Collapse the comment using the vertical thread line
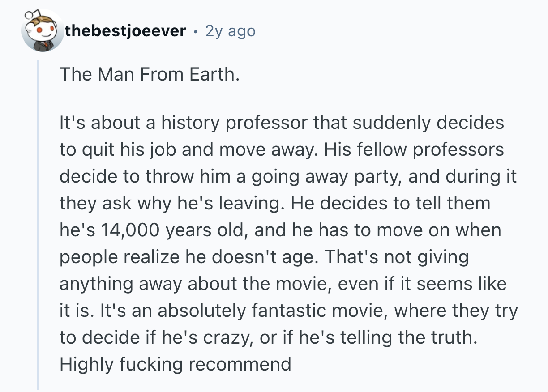The image size is (548, 392). pyautogui.click(x=38, y=224)
